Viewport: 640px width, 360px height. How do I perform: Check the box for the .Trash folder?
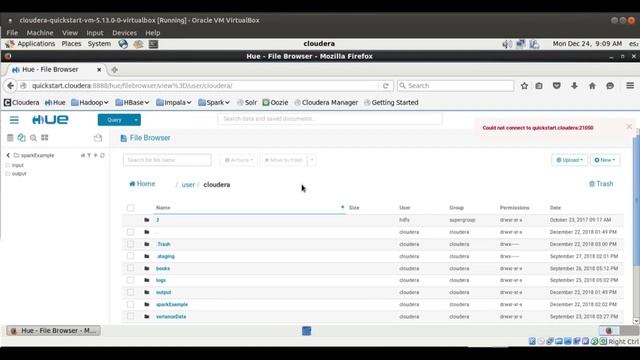131,244
